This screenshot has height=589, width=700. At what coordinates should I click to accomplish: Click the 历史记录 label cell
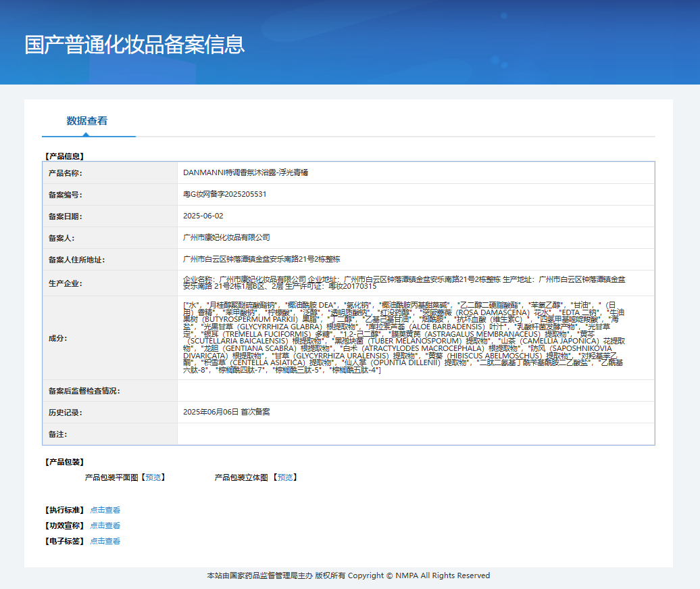coord(110,413)
